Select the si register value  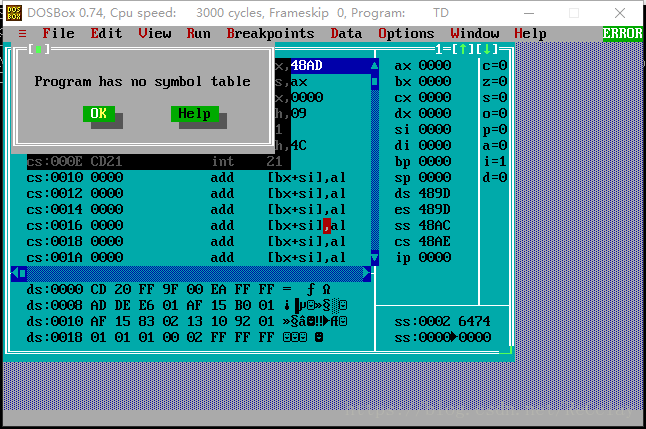click(435, 129)
